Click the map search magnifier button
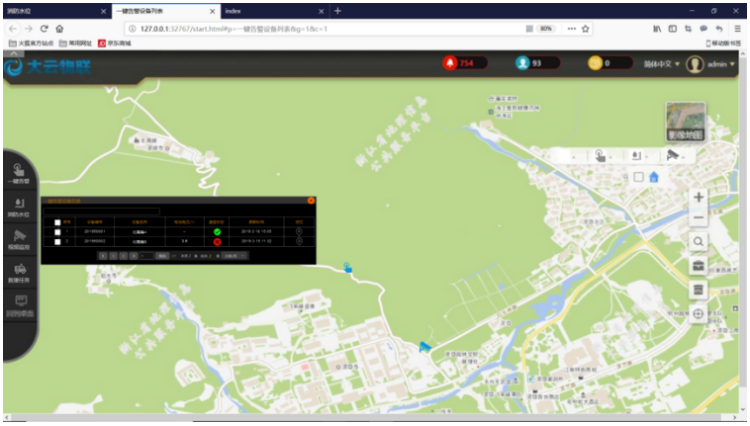 (698, 242)
